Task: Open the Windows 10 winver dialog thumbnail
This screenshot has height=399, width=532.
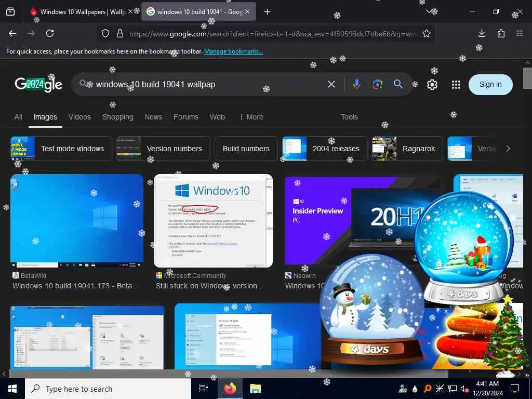Action: point(213,221)
